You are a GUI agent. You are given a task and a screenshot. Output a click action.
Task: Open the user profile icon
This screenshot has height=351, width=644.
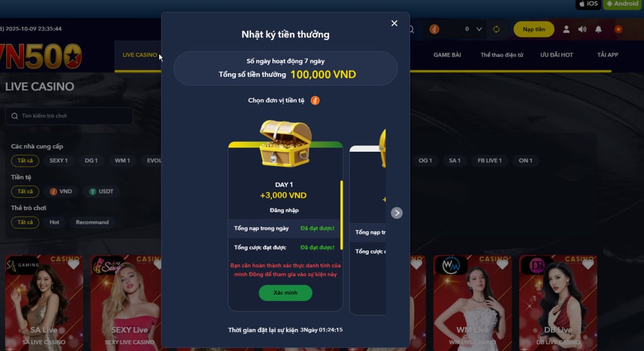click(x=566, y=29)
